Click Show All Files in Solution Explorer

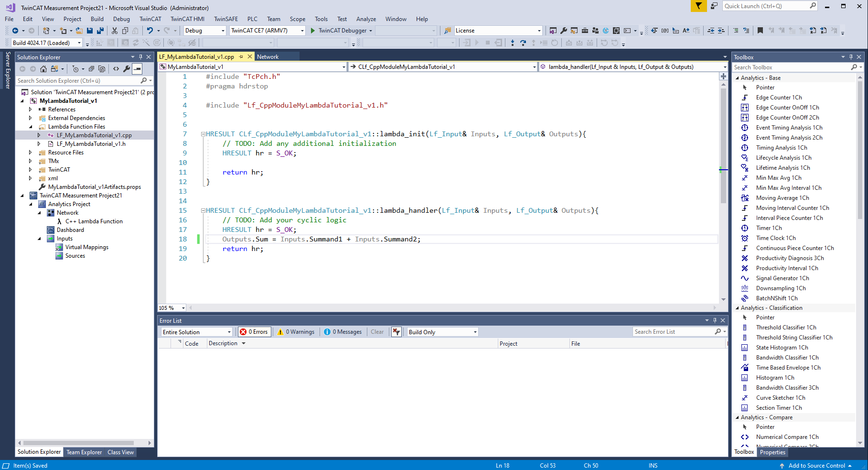(102, 69)
